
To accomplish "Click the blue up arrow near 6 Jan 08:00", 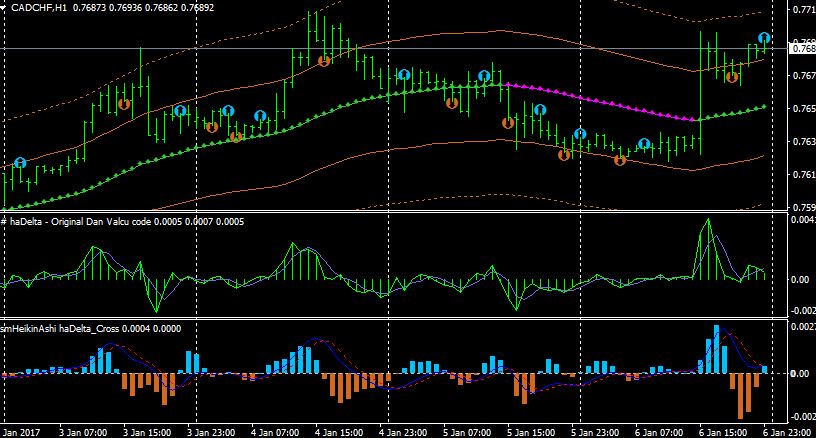I will [644, 144].
